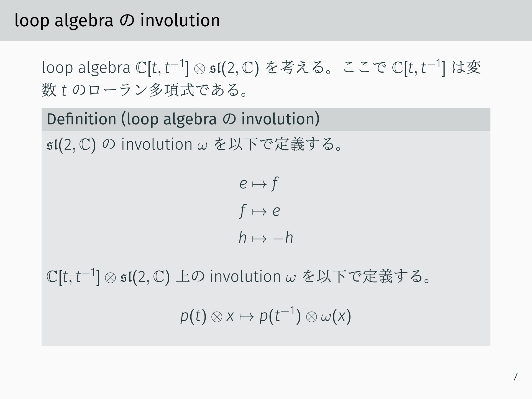Click the formula e ↦ f
Screen dimensions: 532x399
pyautogui.click(x=259, y=183)
